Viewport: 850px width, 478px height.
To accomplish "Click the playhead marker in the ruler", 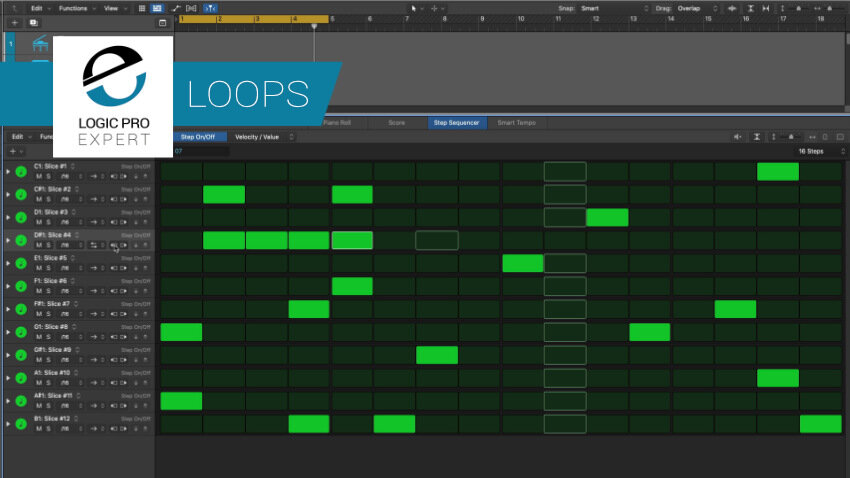I will click(x=313, y=26).
